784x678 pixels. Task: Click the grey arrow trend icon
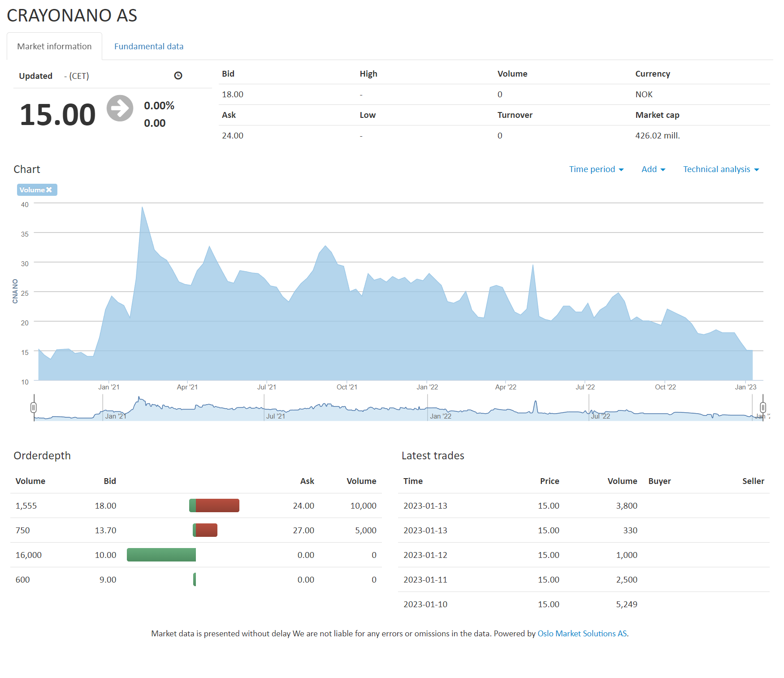point(120,108)
